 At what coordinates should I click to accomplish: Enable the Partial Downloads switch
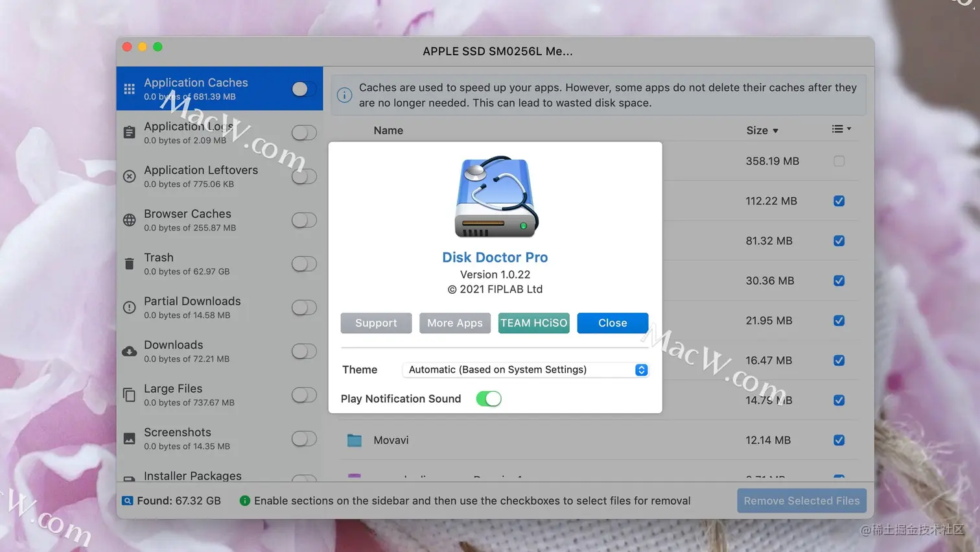point(304,307)
